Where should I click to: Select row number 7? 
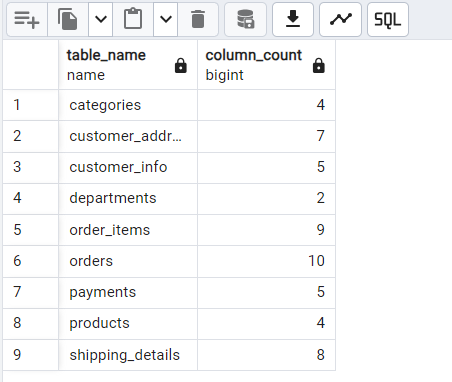(31, 292)
